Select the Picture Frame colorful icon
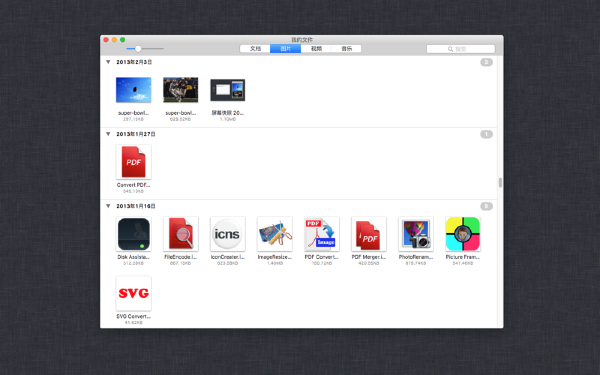 tap(463, 234)
